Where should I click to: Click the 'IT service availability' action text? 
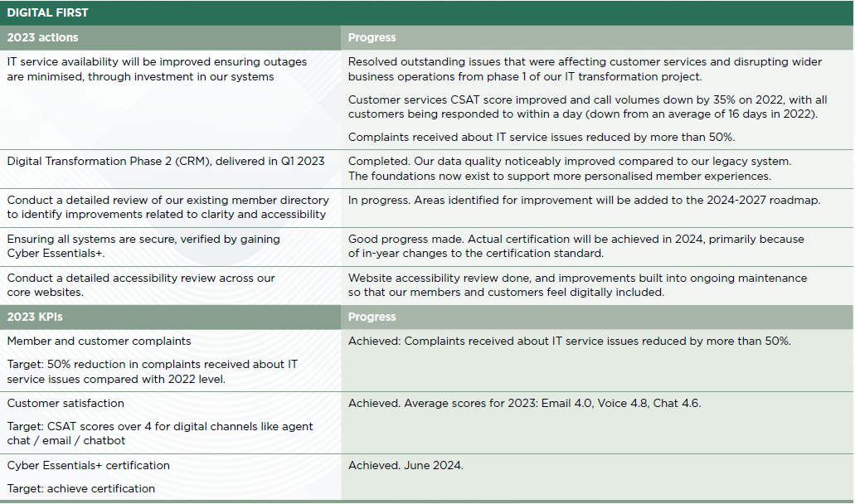157,69
